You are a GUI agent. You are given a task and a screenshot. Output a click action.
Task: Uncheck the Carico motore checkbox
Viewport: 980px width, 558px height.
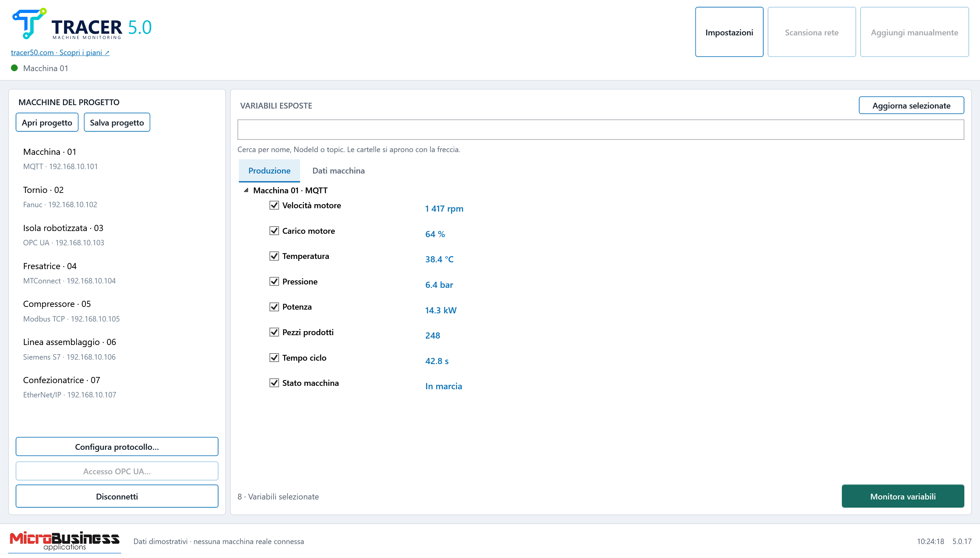pos(274,231)
